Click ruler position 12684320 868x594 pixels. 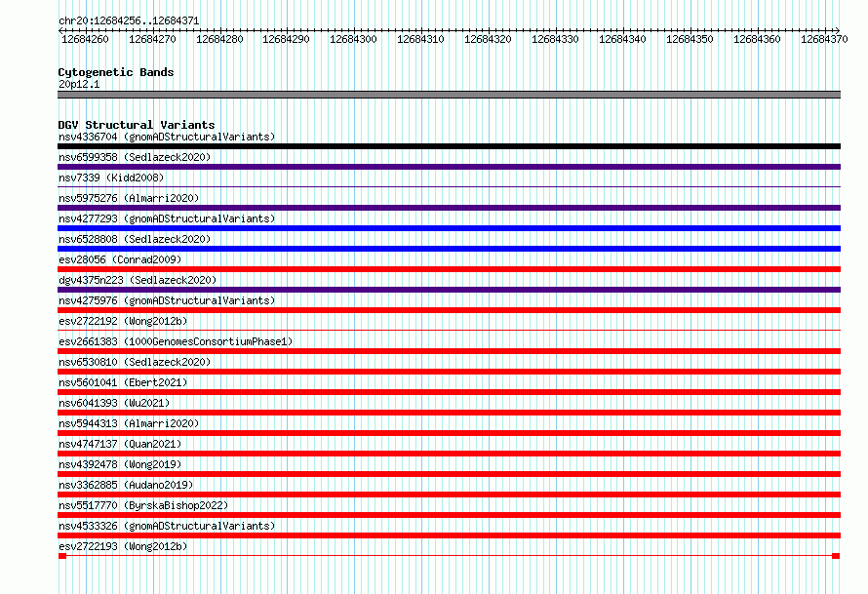point(488,39)
